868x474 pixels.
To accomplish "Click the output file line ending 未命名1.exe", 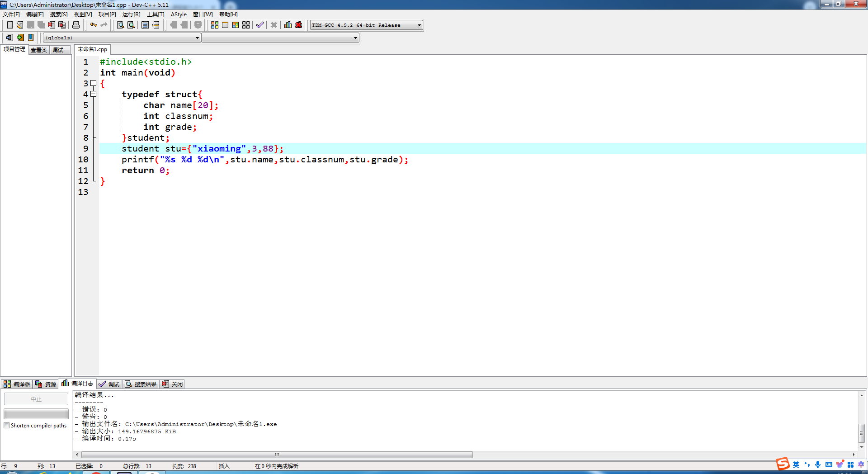I will click(176, 424).
